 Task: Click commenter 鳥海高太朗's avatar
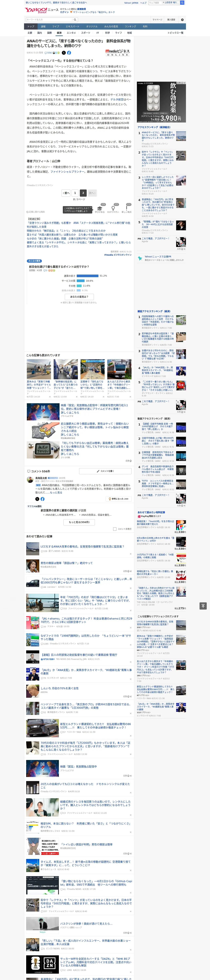pyautogui.click(x=30, y=480)
